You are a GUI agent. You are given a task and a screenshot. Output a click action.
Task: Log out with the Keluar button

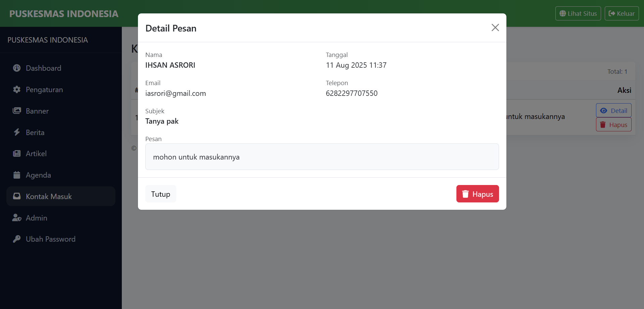tap(622, 14)
